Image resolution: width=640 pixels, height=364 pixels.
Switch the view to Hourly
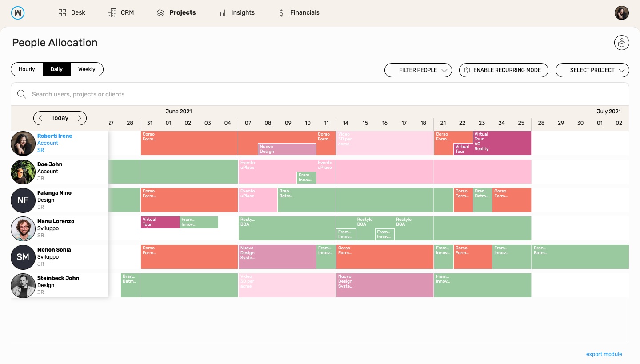(27, 69)
